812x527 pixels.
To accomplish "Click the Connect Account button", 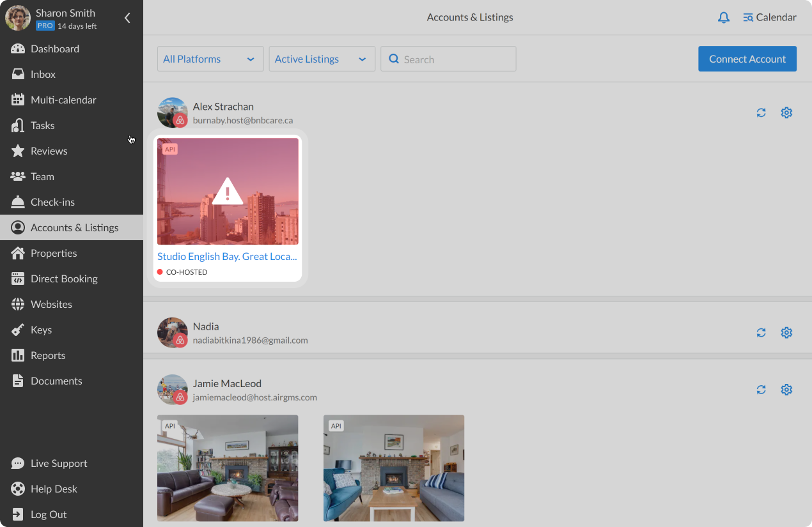I will click(x=747, y=59).
